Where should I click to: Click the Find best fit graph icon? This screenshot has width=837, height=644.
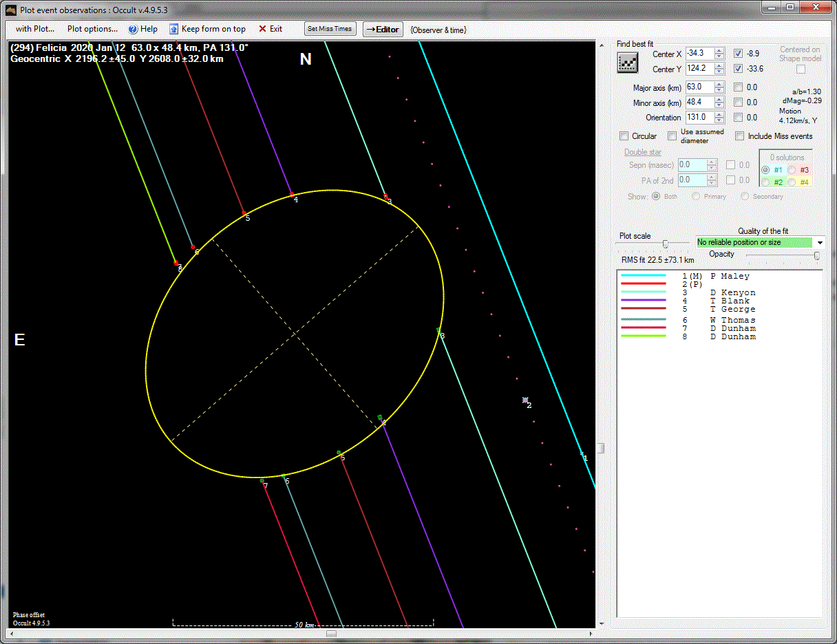click(x=627, y=62)
